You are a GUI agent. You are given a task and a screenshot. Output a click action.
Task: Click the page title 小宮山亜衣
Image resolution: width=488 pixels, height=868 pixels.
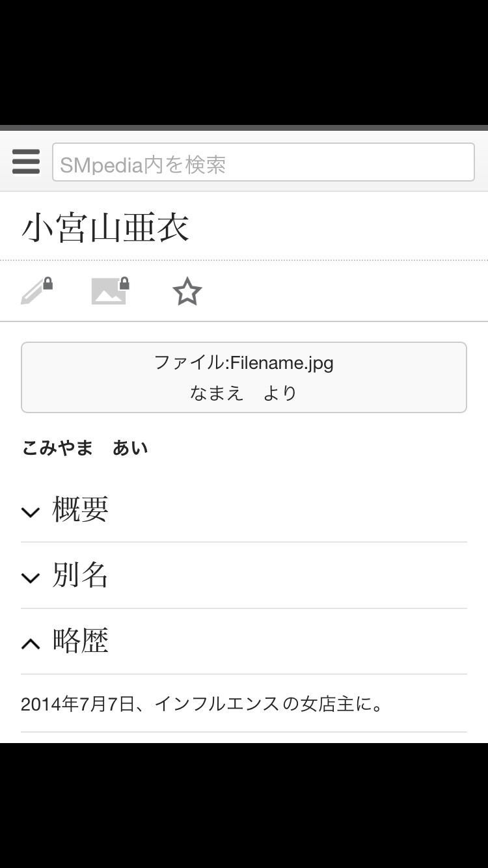(x=105, y=228)
